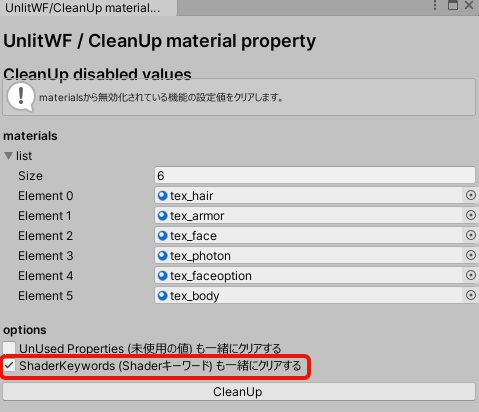The image size is (479, 412).
Task: Click the CleanUp button
Action: click(239, 392)
